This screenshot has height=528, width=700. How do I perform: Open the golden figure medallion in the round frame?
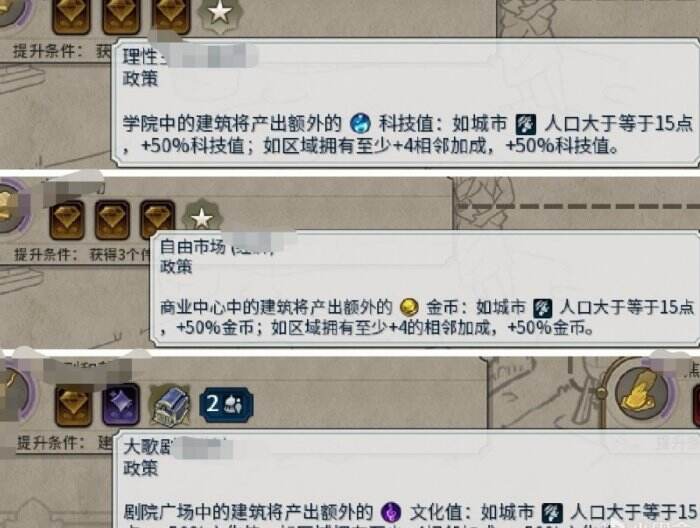coord(641,394)
